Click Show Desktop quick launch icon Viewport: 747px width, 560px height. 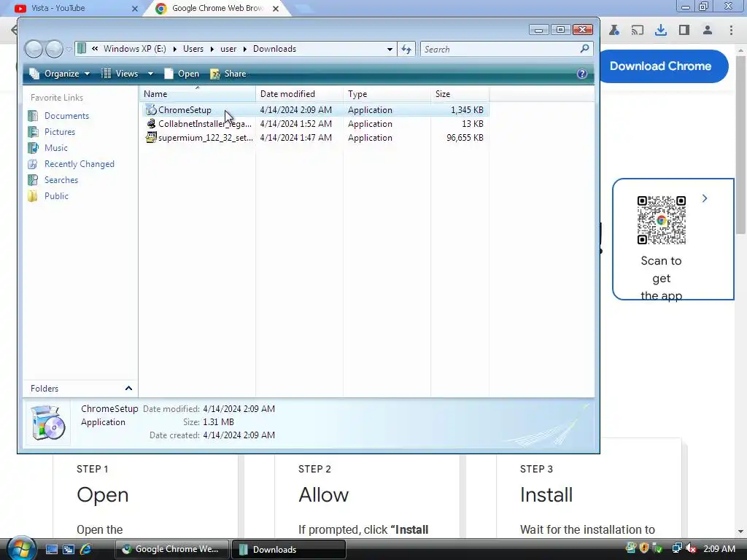52,549
